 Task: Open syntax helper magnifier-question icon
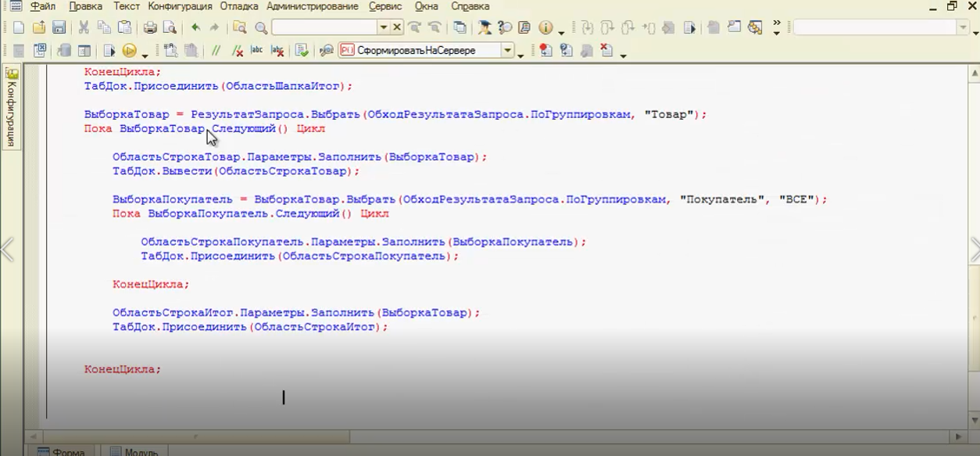[505, 28]
